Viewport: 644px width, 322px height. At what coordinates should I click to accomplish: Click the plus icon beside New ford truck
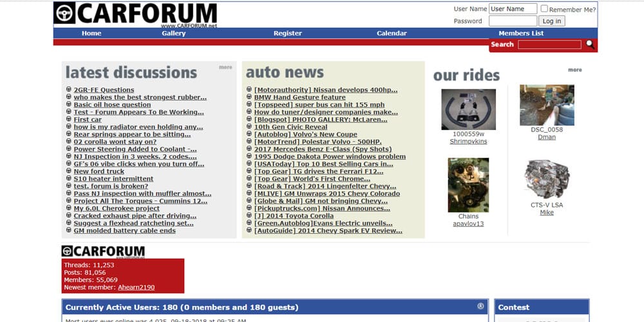point(69,171)
